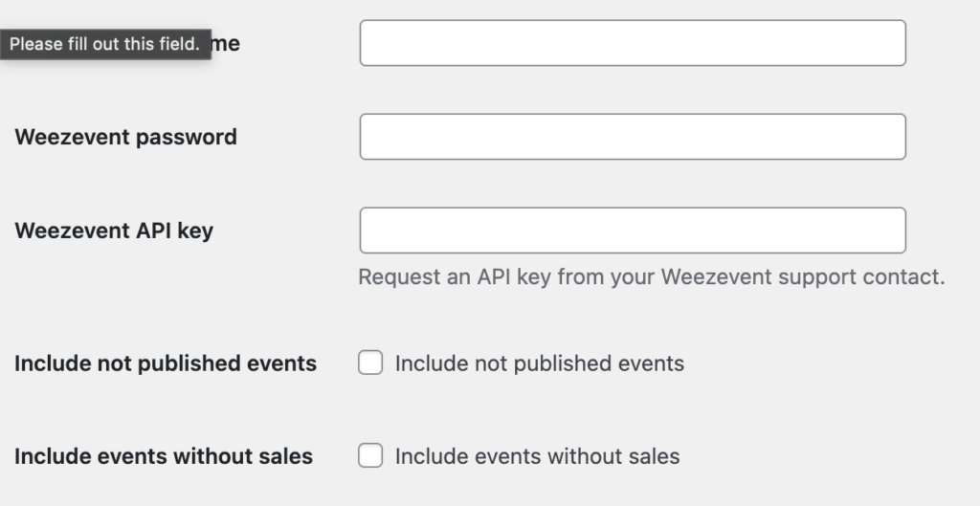This screenshot has width=980, height=506.
Task: Click the bold "Include events without sales" row heading
Action: (163, 456)
